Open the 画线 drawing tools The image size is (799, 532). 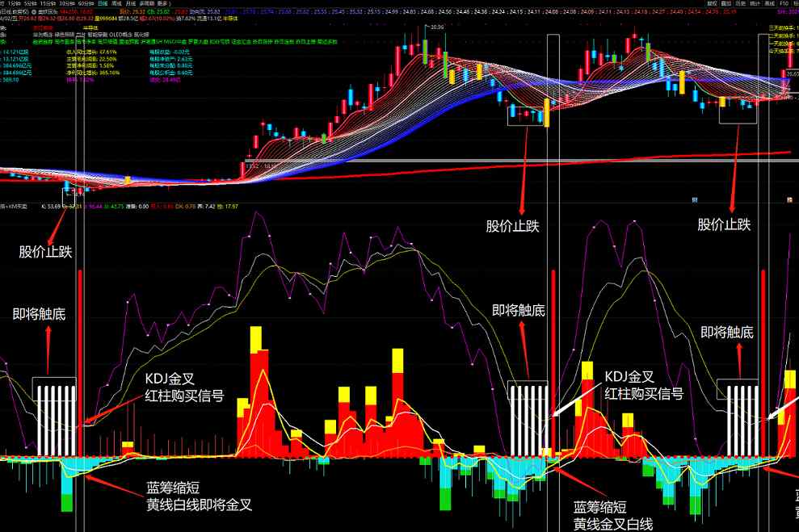pyautogui.click(x=769, y=3)
